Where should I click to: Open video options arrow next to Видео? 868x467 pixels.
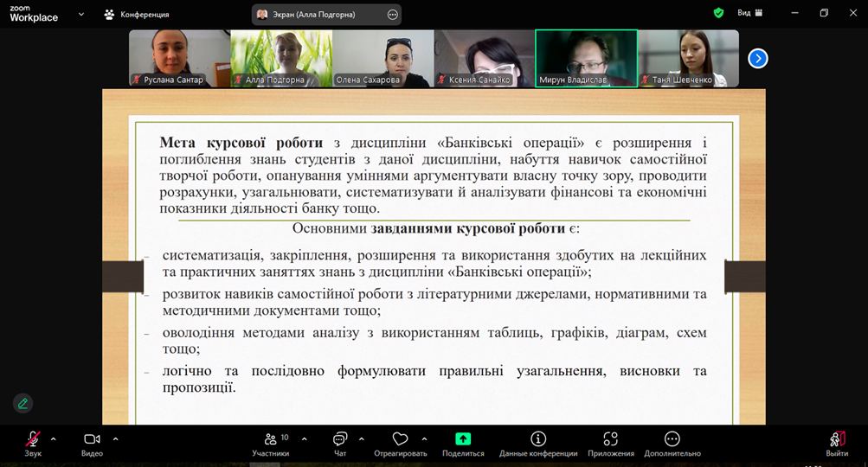pos(116,439)
